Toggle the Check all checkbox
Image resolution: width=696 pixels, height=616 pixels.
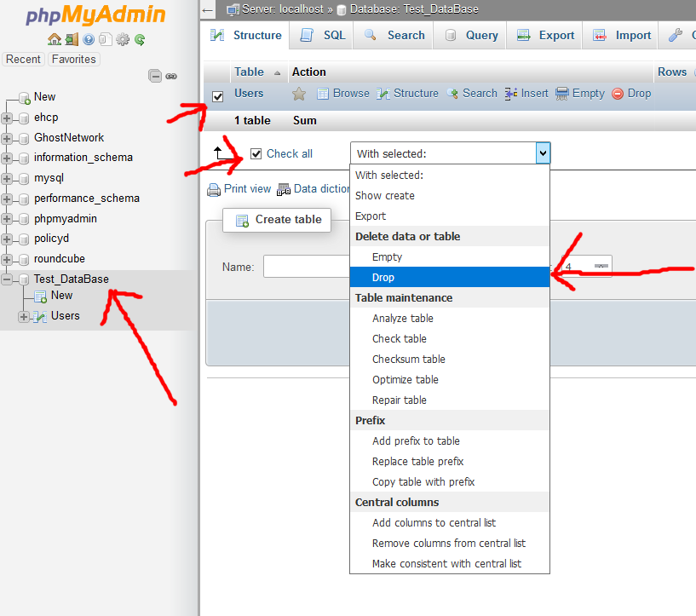click(x=256, y=154)
